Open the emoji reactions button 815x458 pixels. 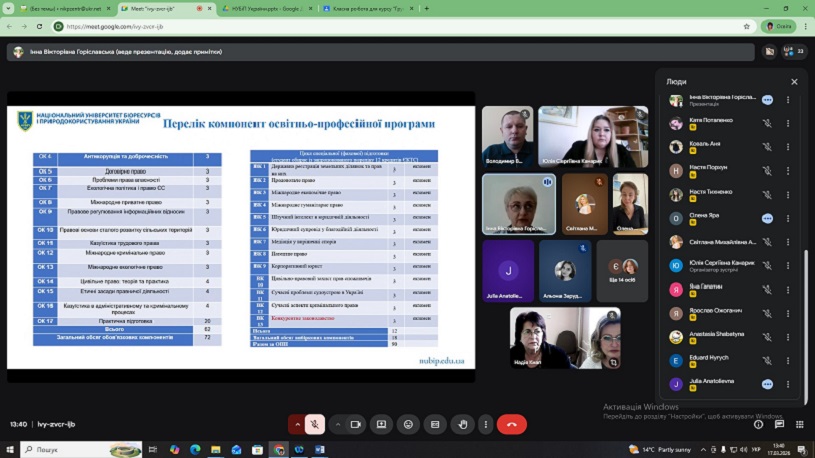tap(409, 425)
